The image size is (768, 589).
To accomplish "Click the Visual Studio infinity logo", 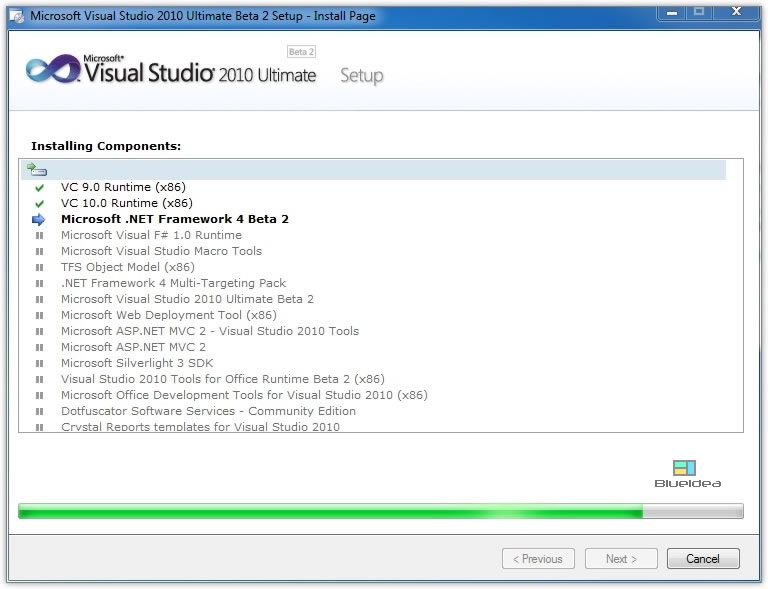I will (x=53, y=69).
